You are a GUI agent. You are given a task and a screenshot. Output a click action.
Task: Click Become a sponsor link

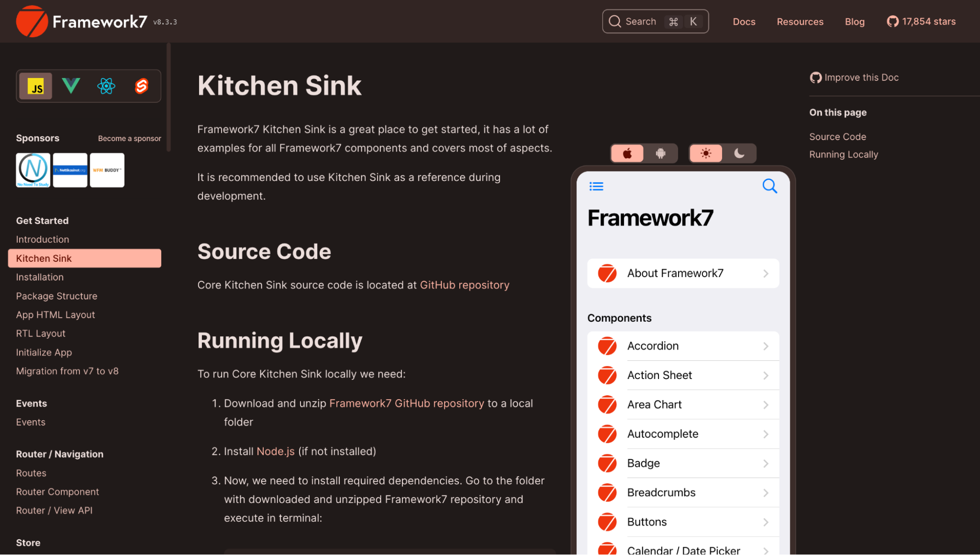129,138
